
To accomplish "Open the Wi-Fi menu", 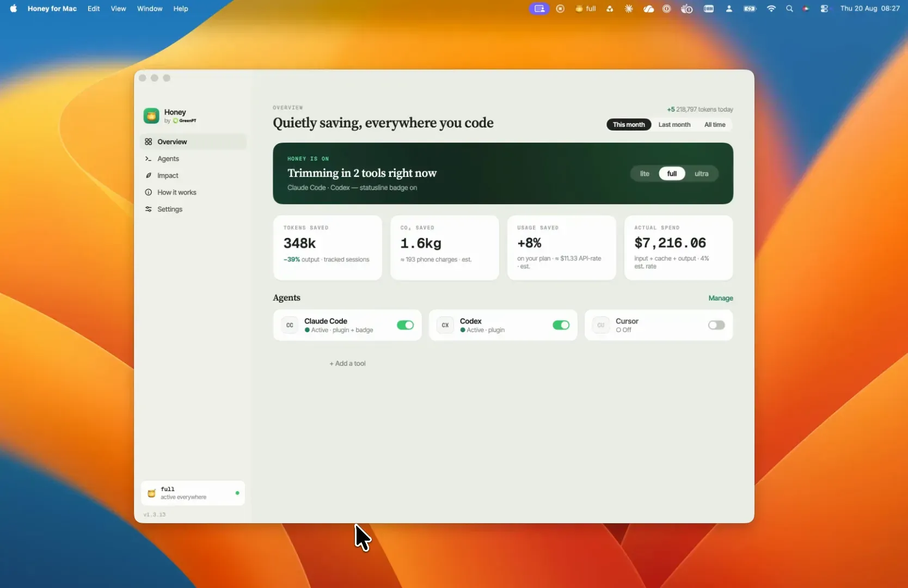I will pyautogui.click(x=771, y=9).
